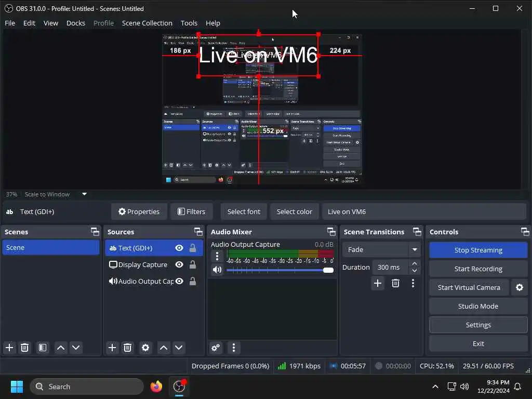The image size is (532, 399).
Task: Add a scene transition plus icon
Action: click(378, 283)
